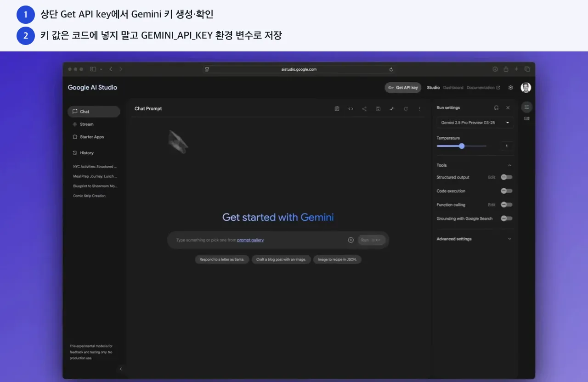Collapse the Tools section chevron

pyautogui.click(x=509, y=165)
